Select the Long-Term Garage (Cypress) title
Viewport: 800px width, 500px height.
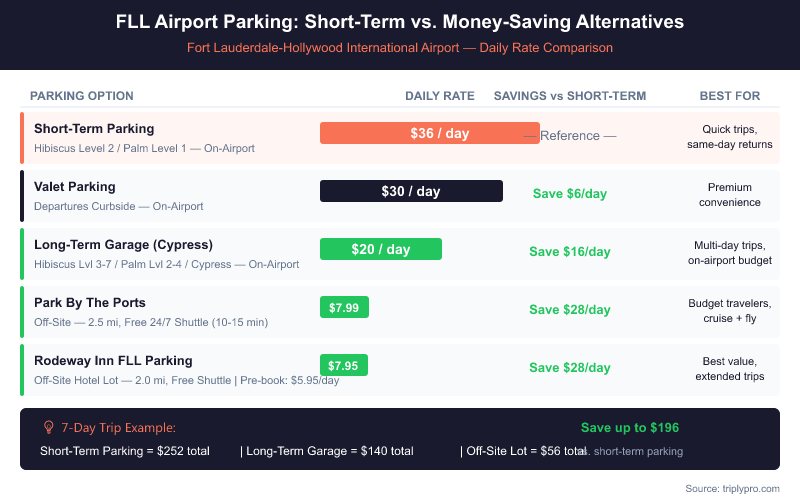[x=123, y=245]
